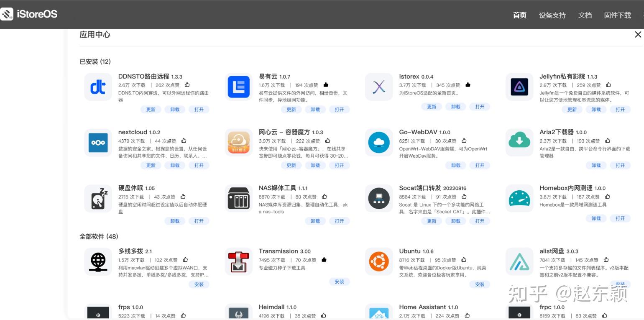The width and height of the screenshot is (644, 320).
Task: Click the iStoreOS logo
Action: coord(29,14)
